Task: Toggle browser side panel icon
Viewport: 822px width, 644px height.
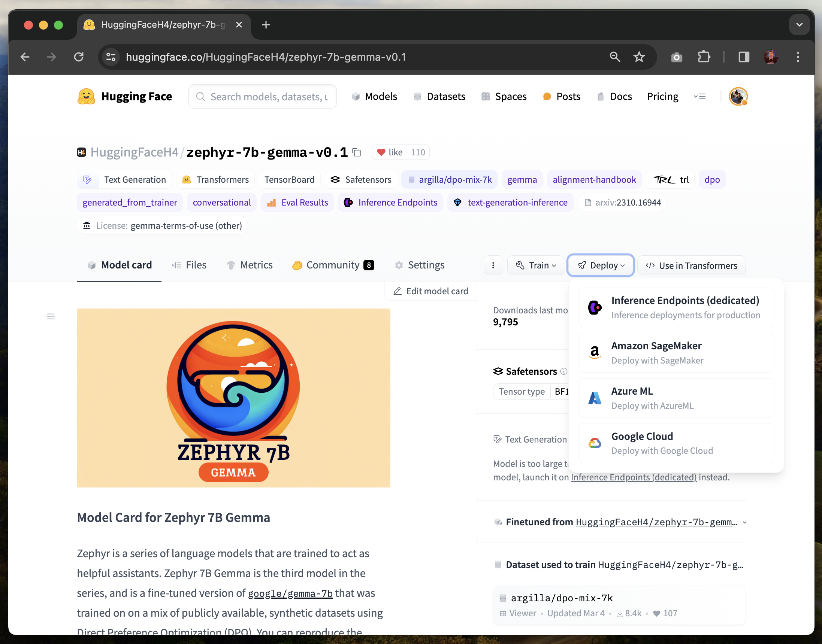Action: pos(744,57)
